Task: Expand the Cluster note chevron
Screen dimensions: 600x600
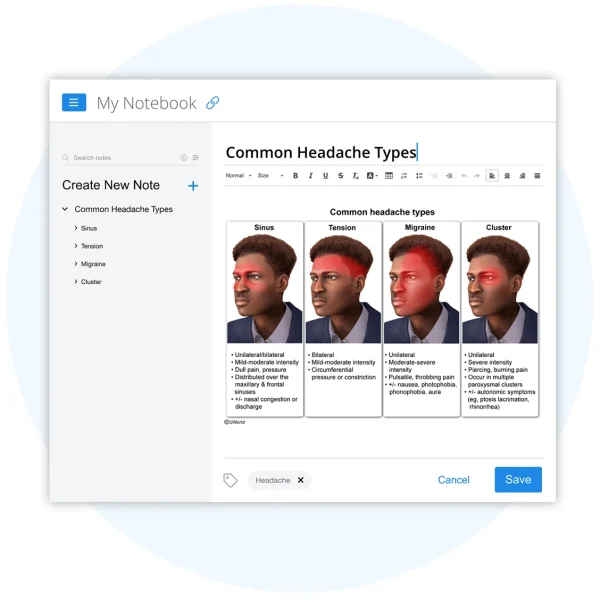Action: tap(76, 281)
